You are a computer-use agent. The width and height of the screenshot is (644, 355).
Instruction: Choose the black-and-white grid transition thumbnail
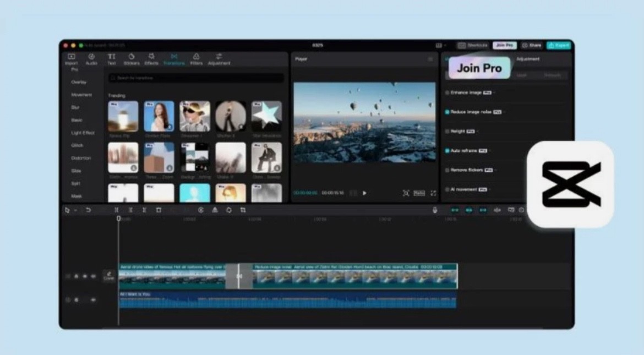click(195, 157)
